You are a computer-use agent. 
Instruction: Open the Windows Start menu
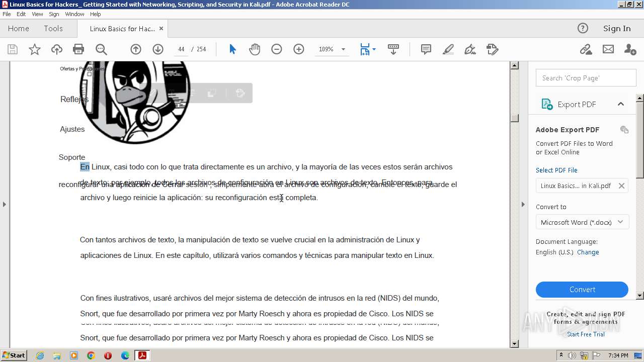(14, 355)
